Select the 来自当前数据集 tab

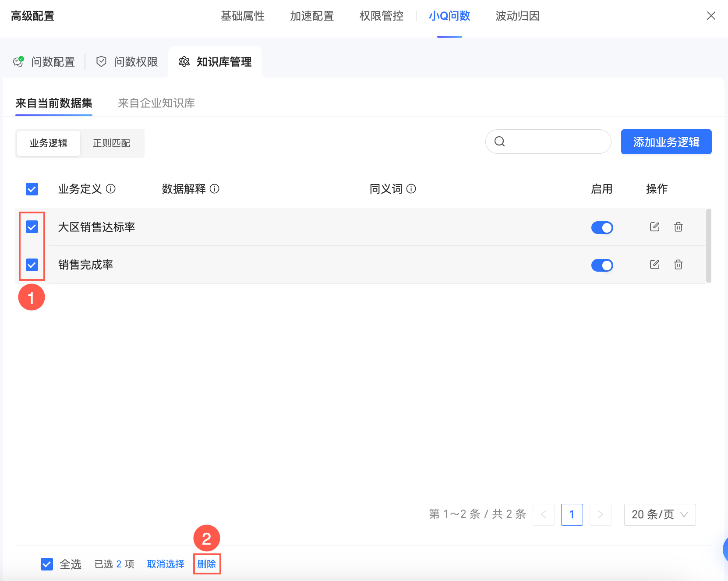coord(54,103)
